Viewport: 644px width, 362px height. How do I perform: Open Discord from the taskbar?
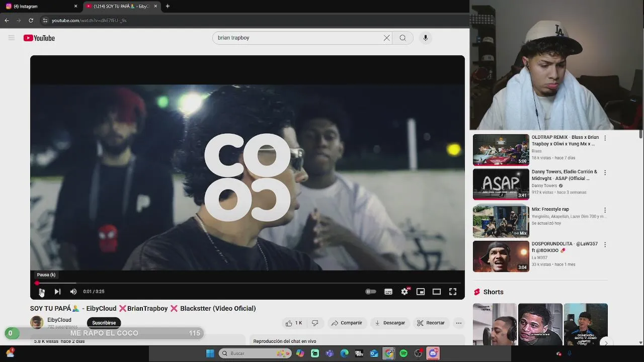tap(433, 353)
